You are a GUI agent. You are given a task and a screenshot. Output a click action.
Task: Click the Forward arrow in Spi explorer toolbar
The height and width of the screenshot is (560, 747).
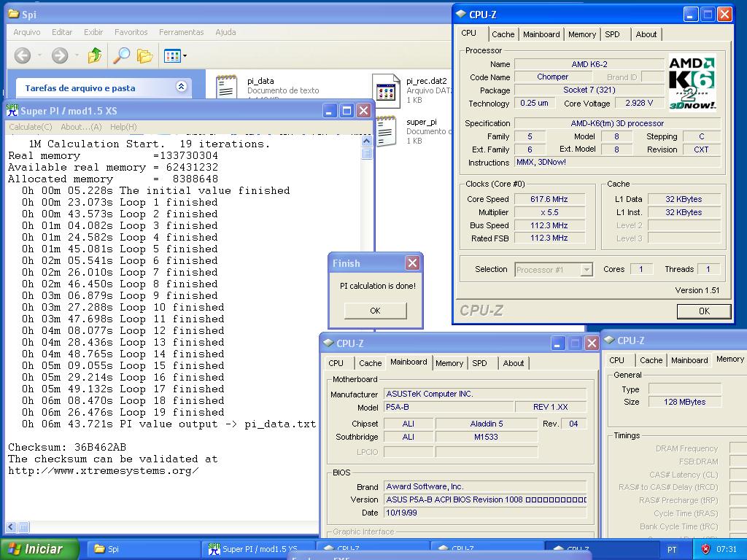tap(60, 55)
